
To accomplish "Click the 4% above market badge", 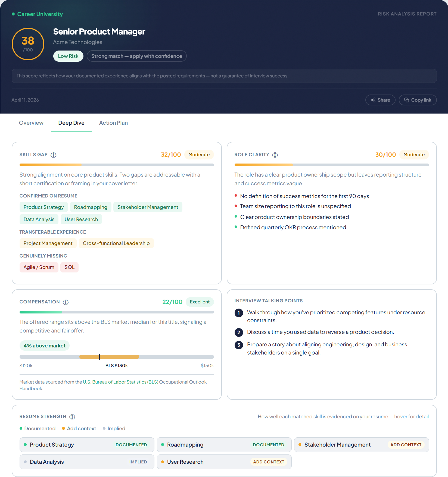I will point(45,346).
